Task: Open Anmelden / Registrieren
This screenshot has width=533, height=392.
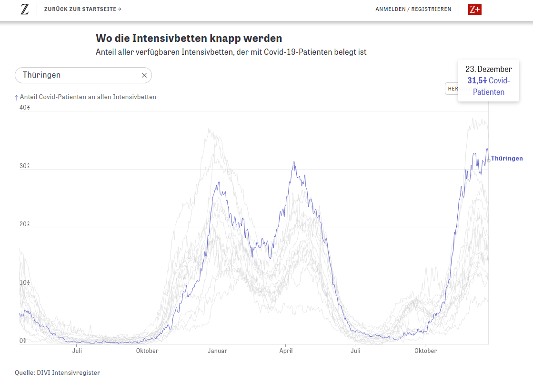Action: point(413,9)
